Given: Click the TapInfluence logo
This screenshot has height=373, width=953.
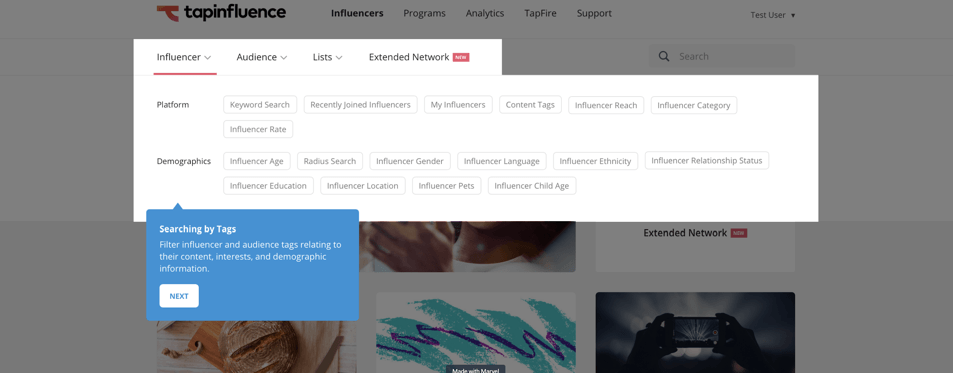Looking at the screenshot, I should pos(221,13).
